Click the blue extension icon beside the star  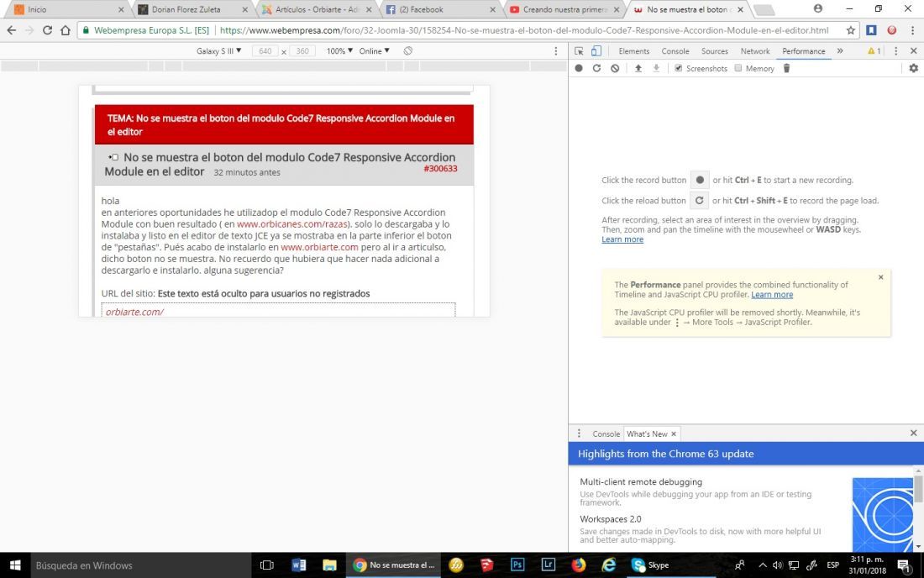tap(872, 30)
